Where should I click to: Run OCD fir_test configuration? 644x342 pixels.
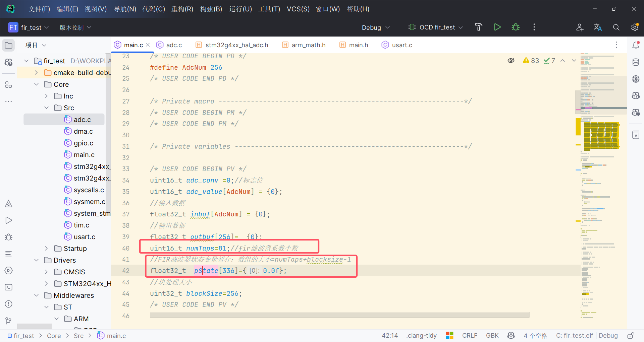tap(497, 27)
